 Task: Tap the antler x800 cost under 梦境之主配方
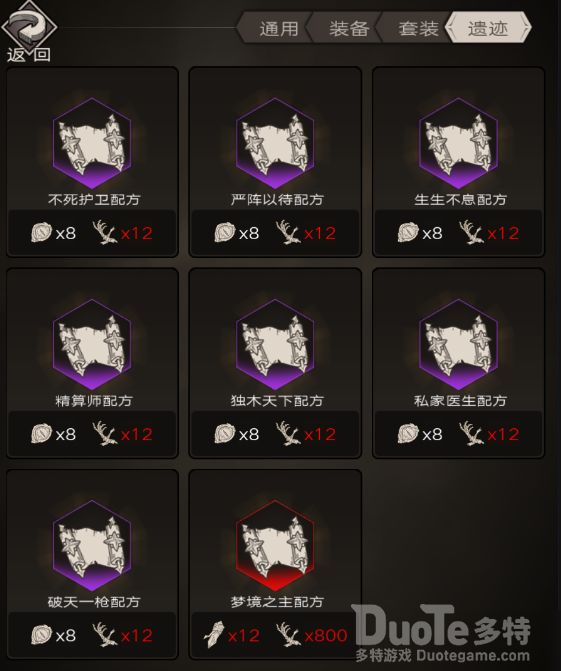tap(312, 635)
